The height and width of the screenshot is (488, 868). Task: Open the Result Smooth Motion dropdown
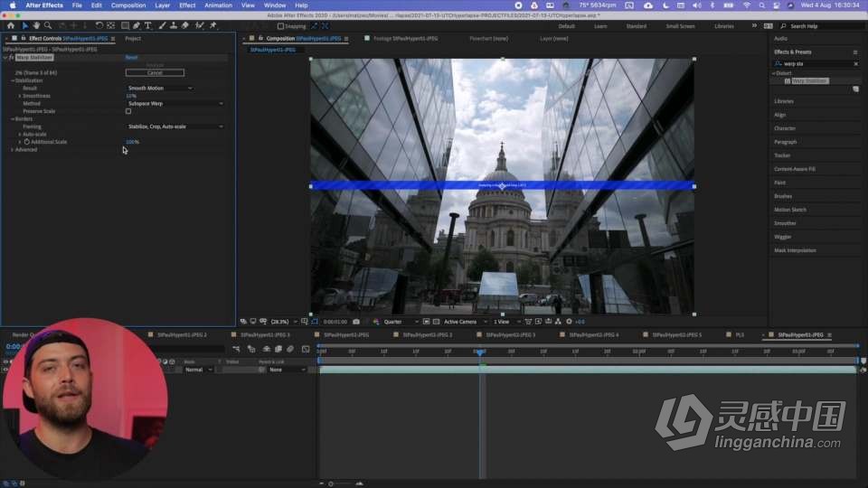tap(160, 88)
